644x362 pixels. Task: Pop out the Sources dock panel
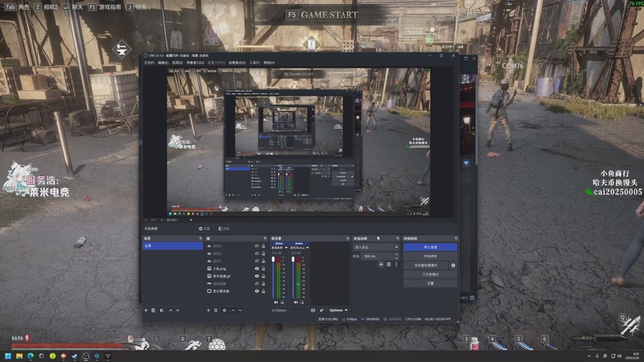(265, 238)
